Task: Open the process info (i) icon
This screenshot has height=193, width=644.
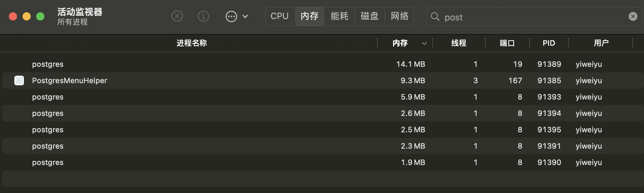Action: (203, 16)
